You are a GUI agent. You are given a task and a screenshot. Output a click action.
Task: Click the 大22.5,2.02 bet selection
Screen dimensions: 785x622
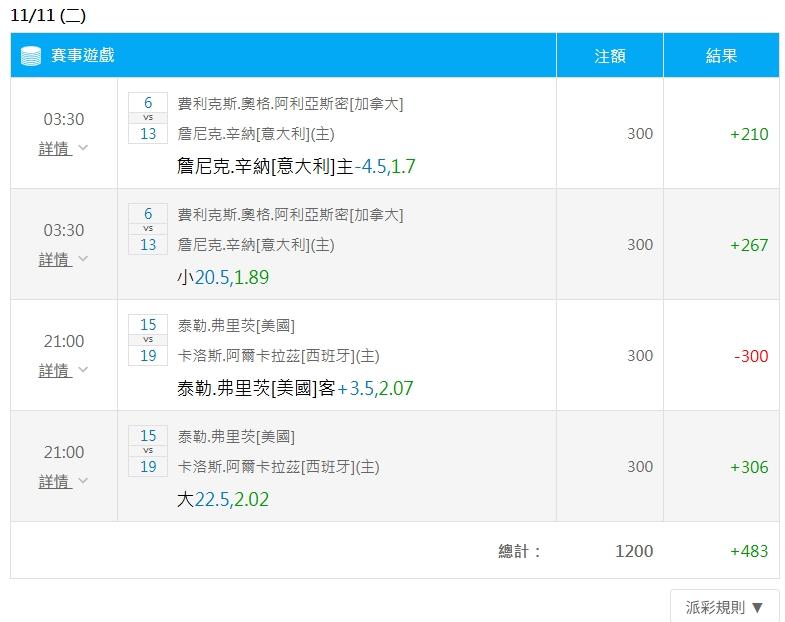tap(222, 499)
